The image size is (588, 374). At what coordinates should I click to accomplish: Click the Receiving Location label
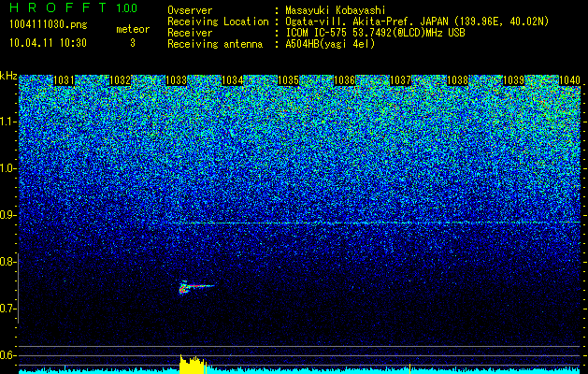point(218,22)
